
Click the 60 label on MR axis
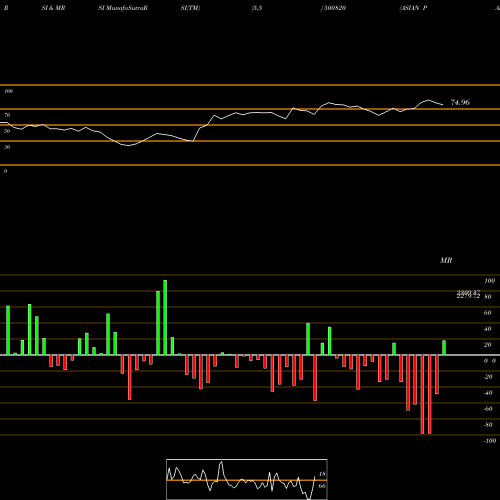coord(487,313)
